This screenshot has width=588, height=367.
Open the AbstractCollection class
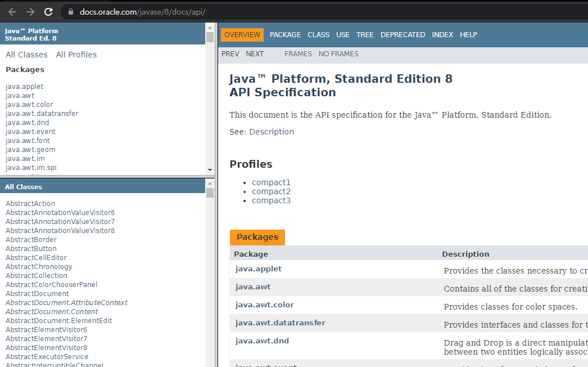[37, 276]
